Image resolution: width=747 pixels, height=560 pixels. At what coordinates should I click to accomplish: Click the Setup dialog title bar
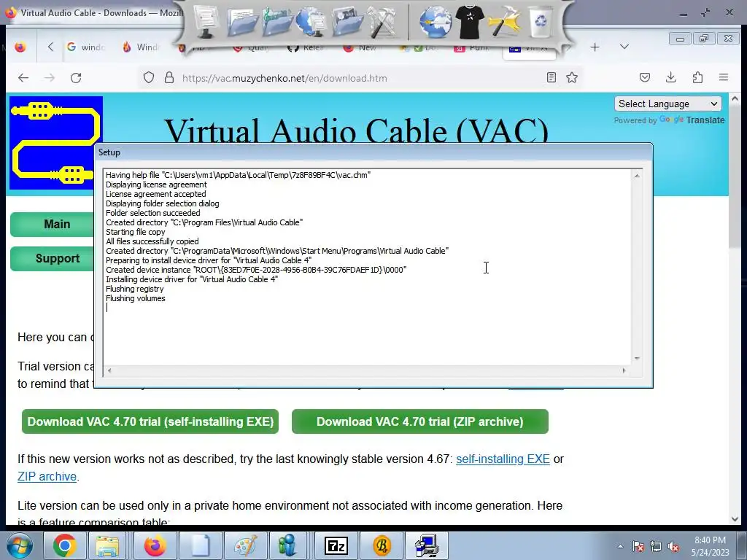[373, 152]
